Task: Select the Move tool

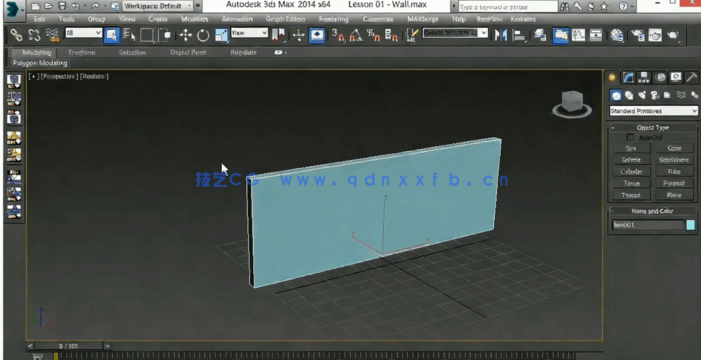Action: [x=186, y=35]
